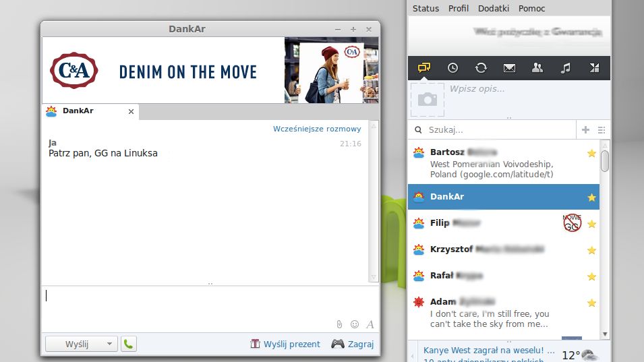Click the add contact plus icon
Screen dimensions: 644x362
pyautogui.click(x=586, y=129)
